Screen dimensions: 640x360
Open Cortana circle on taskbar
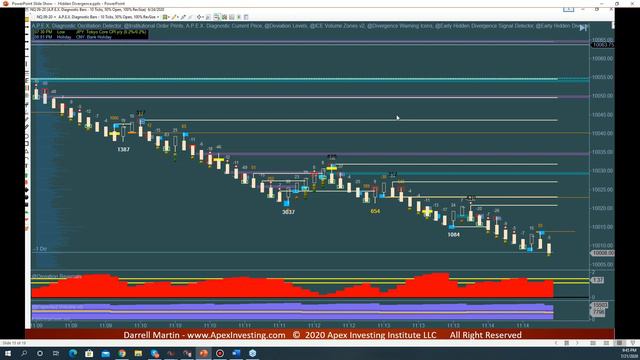click(40, 353)
